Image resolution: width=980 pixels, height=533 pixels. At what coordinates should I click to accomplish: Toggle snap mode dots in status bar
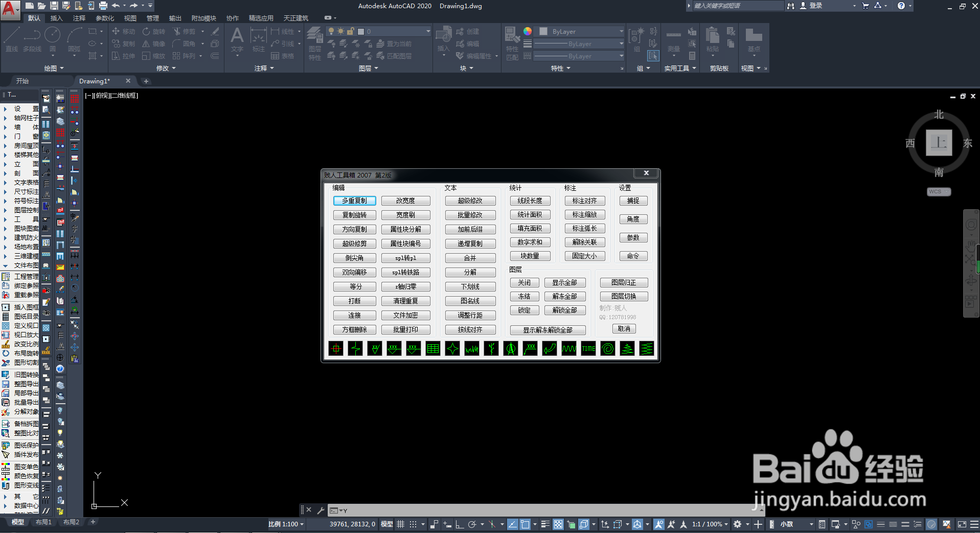413,524
